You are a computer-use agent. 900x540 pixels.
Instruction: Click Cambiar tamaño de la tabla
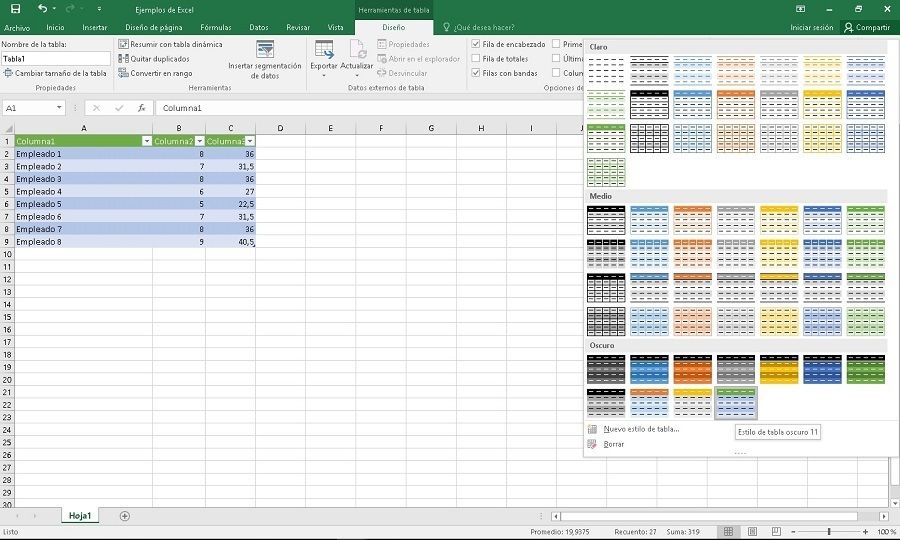[x=55, y=73]
